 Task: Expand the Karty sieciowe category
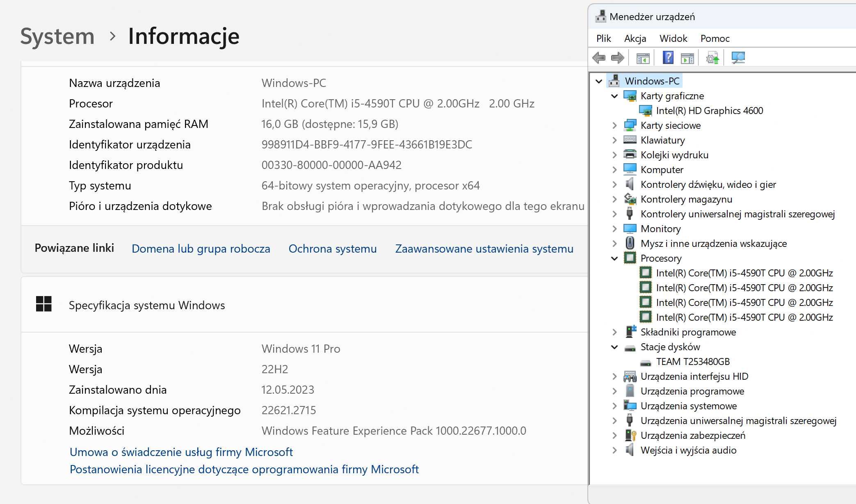pyautogui.click(x=614, y=125)
